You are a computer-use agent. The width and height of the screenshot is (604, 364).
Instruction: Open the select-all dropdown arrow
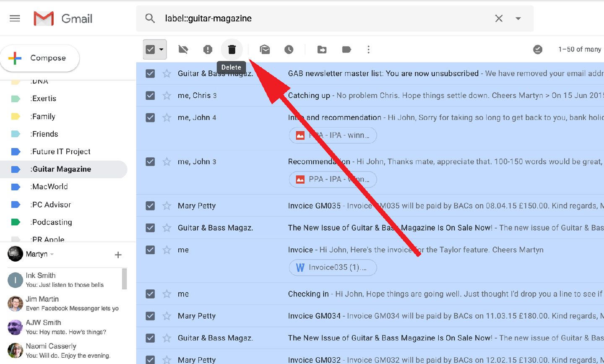coord(161,49)
